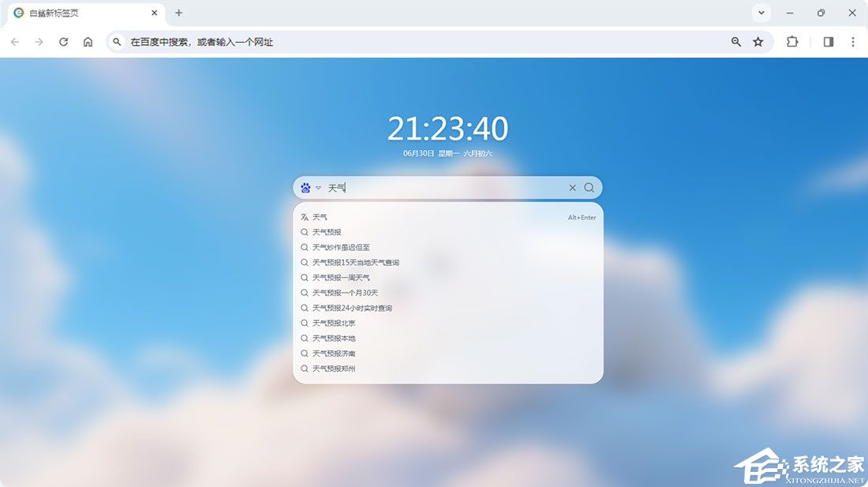Bookmark this page with the star icon
The width and height of the screenshot is (868, 487).
click(758, 42)
